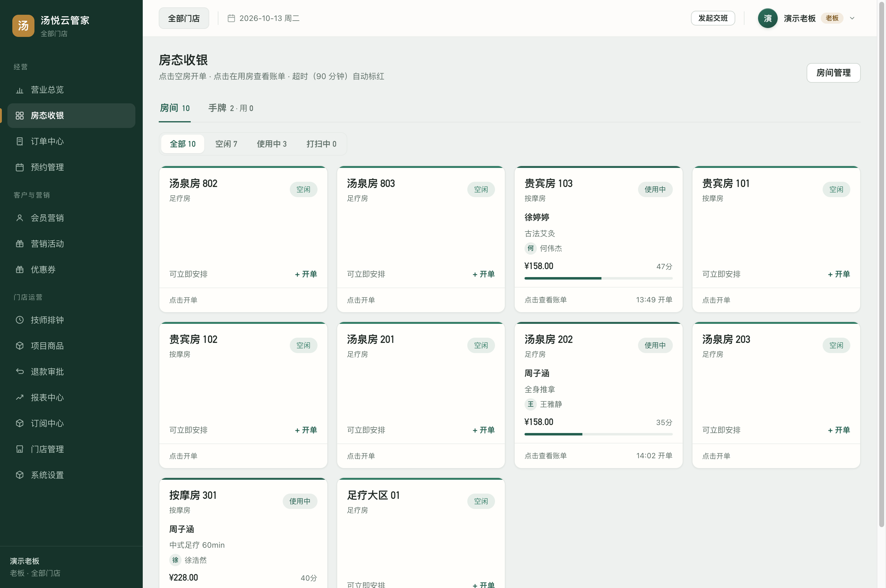Click the 房态收银 grid icon

[19, 116]
